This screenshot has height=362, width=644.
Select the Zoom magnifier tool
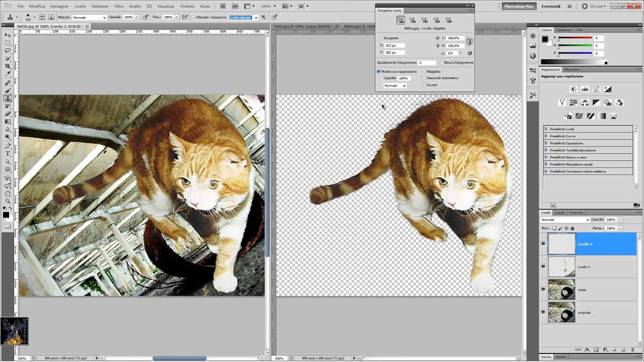coord(8,201)
